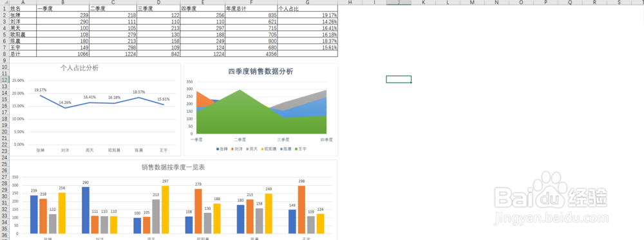Select column E header
The width and height of the screenshot is (644, 240).
202,3
